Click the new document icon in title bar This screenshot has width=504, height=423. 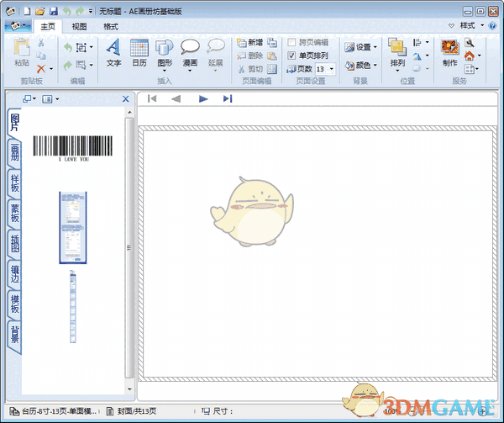point(28,11)
